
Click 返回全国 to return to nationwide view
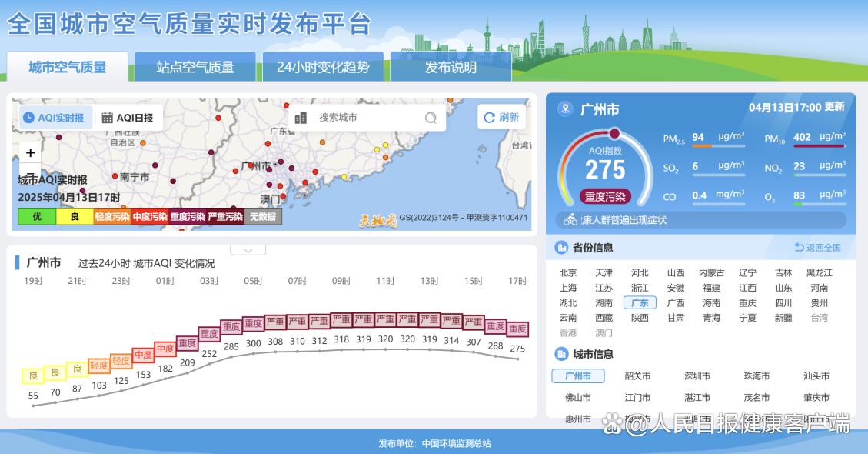(x=818, y=248)
